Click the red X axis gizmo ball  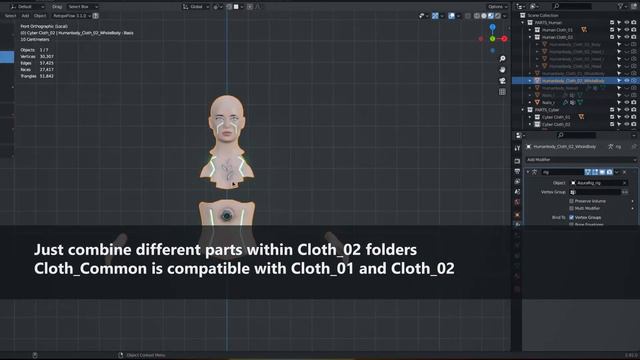coord(504,39)
